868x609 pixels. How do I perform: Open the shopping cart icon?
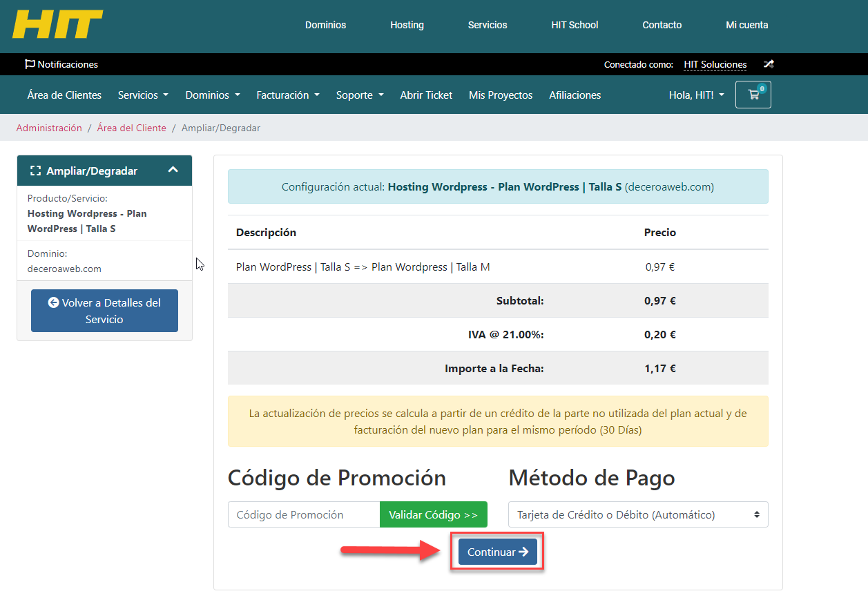(x=753, y=95)
